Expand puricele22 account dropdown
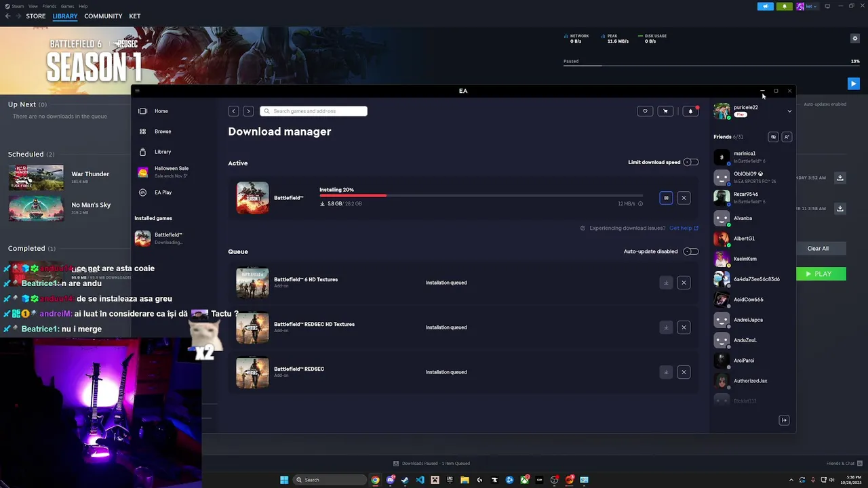Screen dimensions: 868x488 [x=789, y=111]
